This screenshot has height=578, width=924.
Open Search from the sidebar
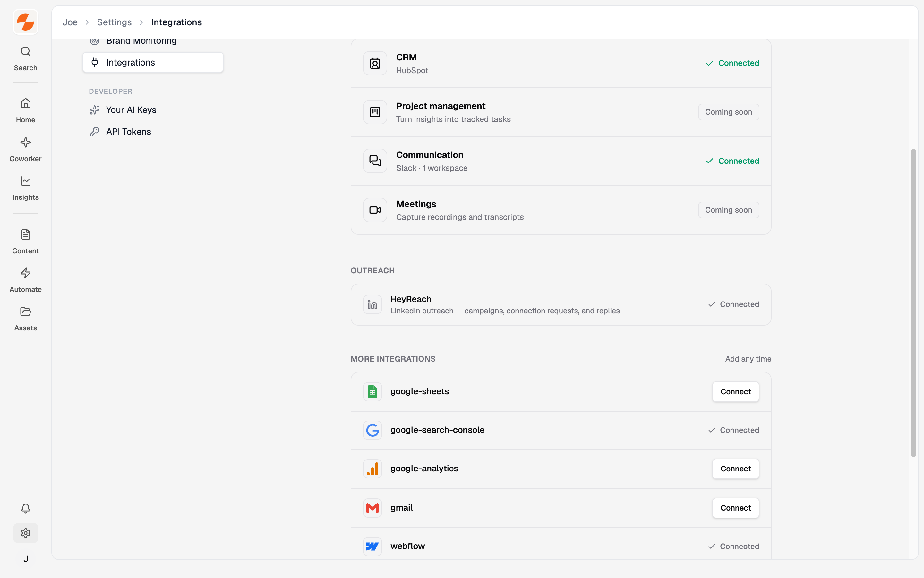coord(26,58)
